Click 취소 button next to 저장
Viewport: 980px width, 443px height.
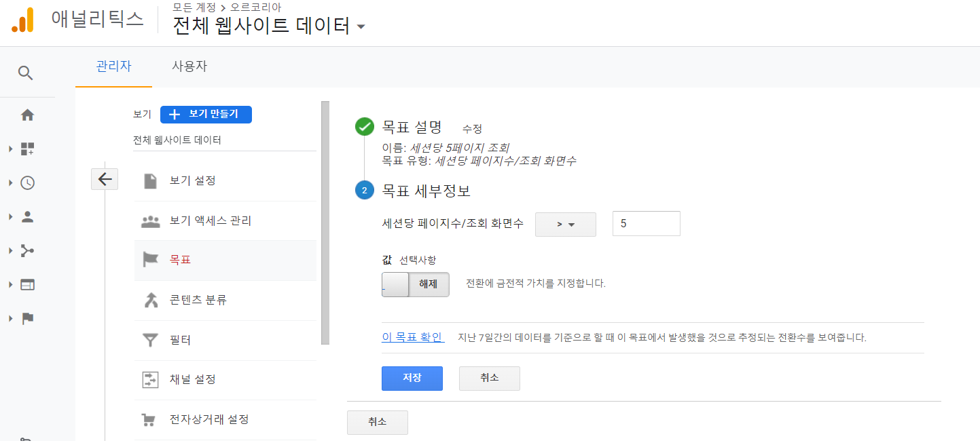(490, 379)
